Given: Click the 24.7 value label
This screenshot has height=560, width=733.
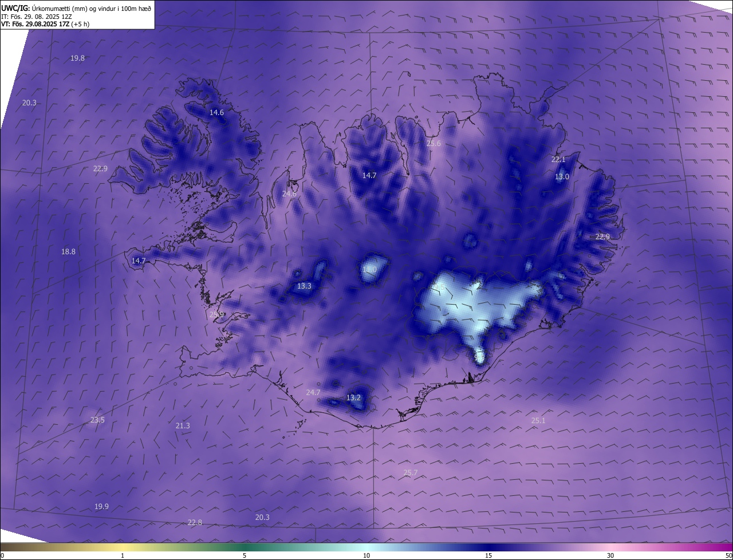Looking at the screenshot, I should tap(313, 393).
